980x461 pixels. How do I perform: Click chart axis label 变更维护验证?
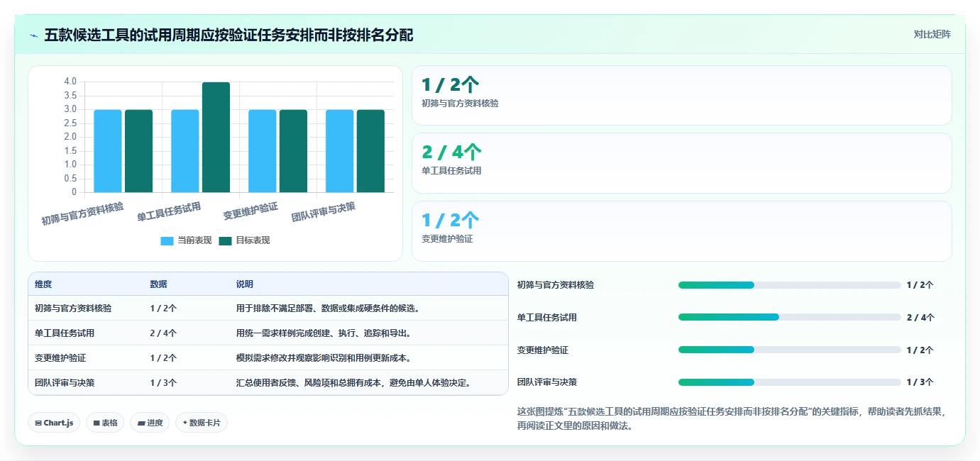(x=250, y=211)
